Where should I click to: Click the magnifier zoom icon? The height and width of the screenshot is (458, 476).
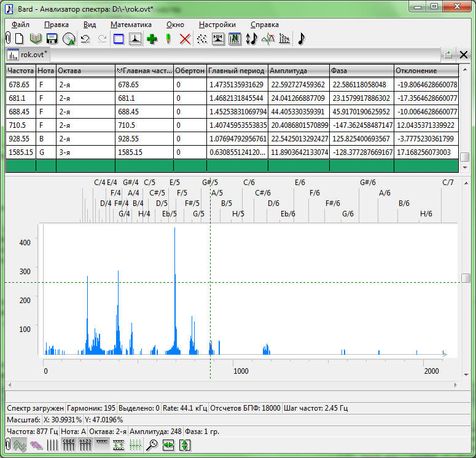[x=151, y=445]
